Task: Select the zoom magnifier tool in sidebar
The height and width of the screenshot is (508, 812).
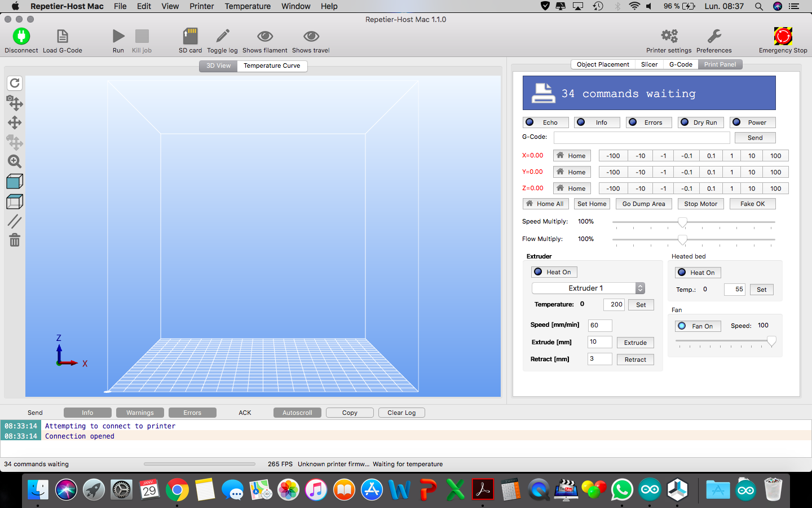Action: (15, 161)
